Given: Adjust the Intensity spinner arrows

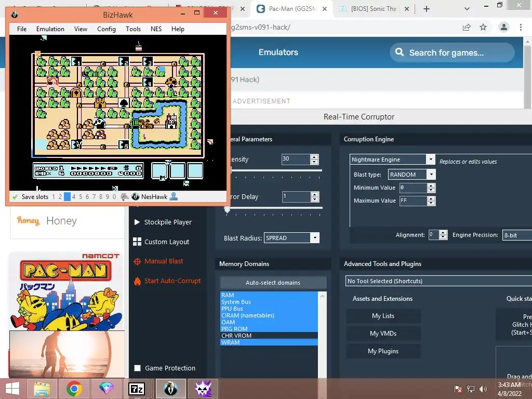Looking at the screenshot, I should click(314, 159).
